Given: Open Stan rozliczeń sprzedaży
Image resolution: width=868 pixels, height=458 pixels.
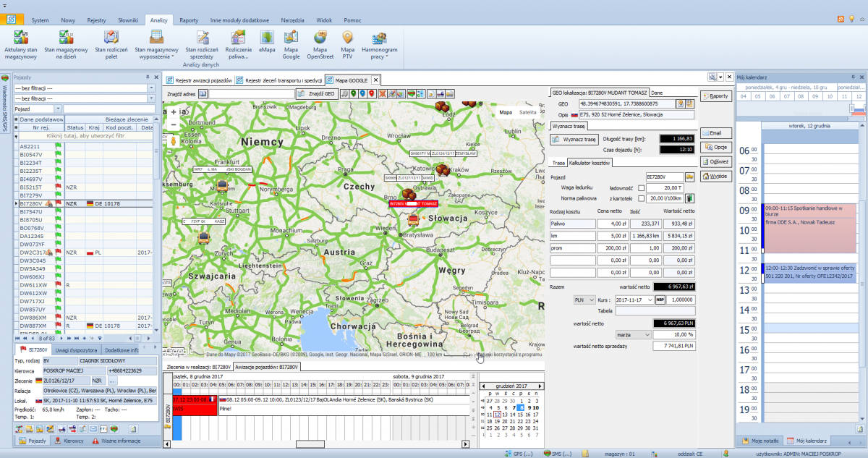Looking at the screenshot, I should [x=201, y=45].
